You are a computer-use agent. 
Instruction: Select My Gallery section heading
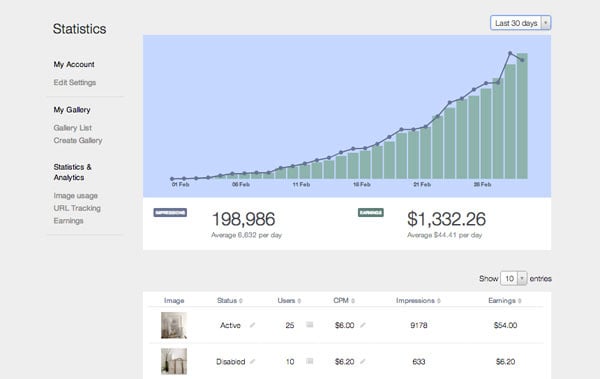coord(72,110)
